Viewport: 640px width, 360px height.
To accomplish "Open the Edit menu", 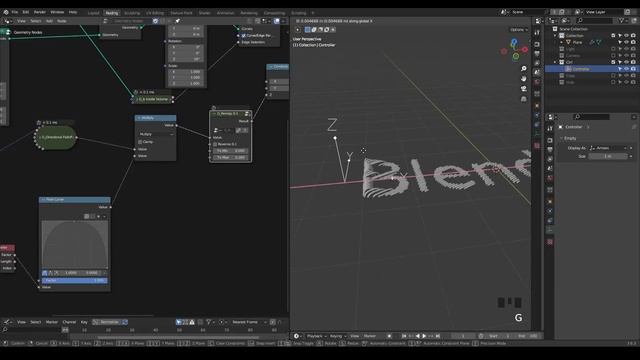I will click(26, 12).
